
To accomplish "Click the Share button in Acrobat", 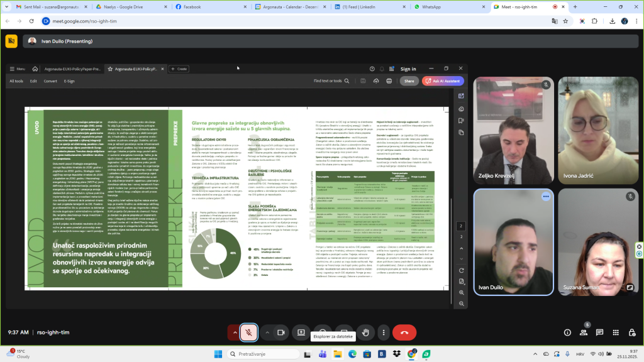I will pos(409,81).
